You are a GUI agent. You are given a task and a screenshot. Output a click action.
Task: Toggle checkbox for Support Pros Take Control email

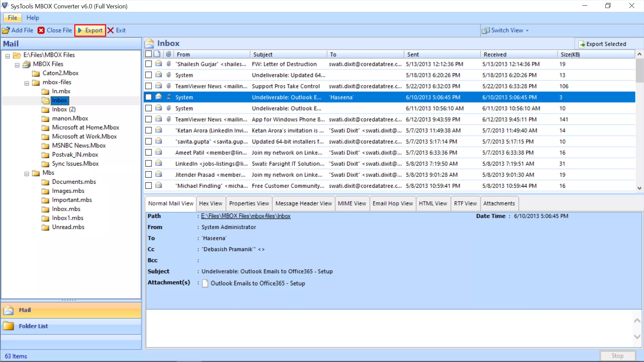(149, 86)
